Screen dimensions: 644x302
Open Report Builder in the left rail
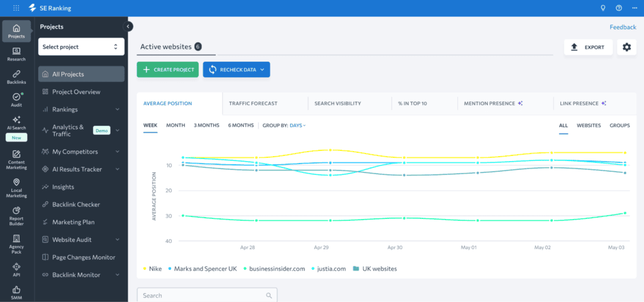pyautogui.click(x=16, y=216)
